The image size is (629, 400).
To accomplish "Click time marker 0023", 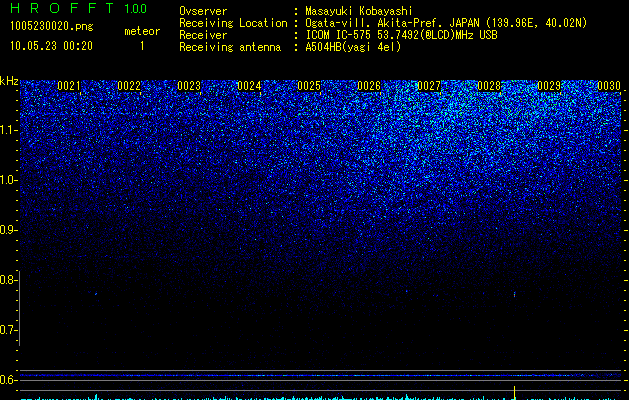I will (189, 86).
